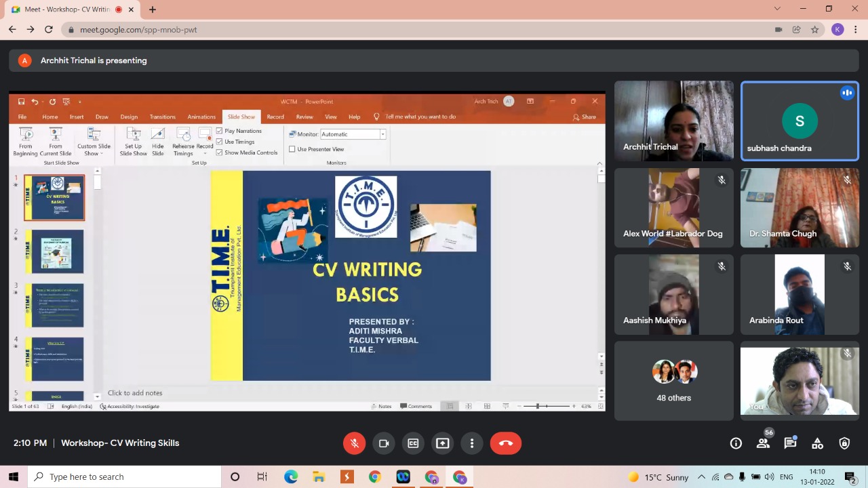Image resolution: width=868 pixels, height=488 pixels.
Task: Click the Present now screen-share icon
Action: pyautogui.click(x=443, y=443)
